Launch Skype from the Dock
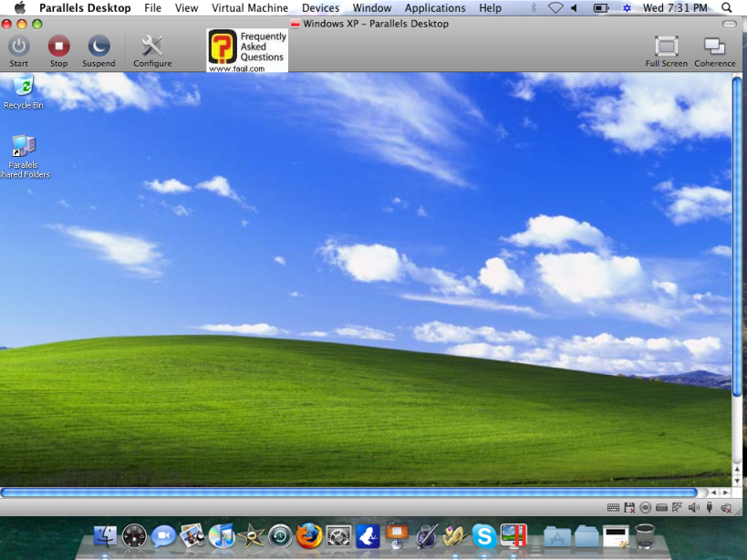747x560 pixels. (x=484, y=536)
